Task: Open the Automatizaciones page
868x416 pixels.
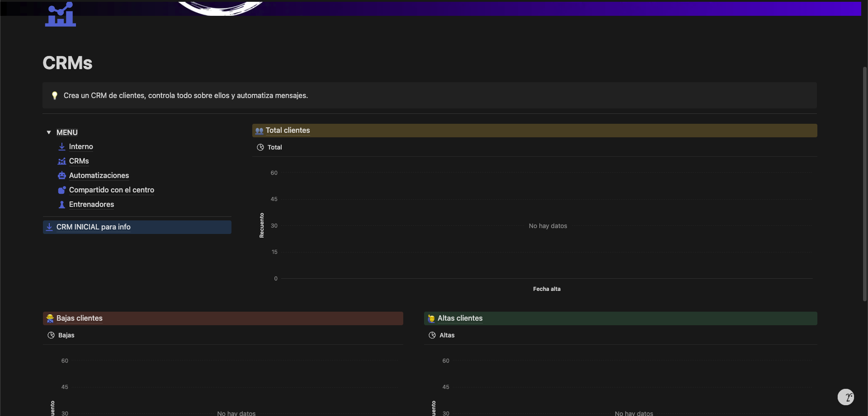Action: (99, 176)
